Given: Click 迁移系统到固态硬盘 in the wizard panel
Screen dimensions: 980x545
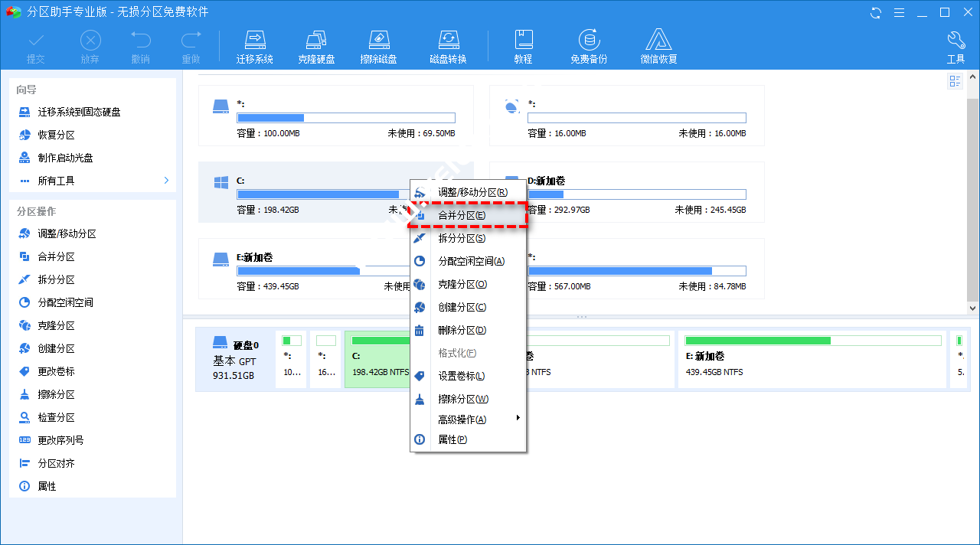Looking at the screenshot, I should point(79,112).
